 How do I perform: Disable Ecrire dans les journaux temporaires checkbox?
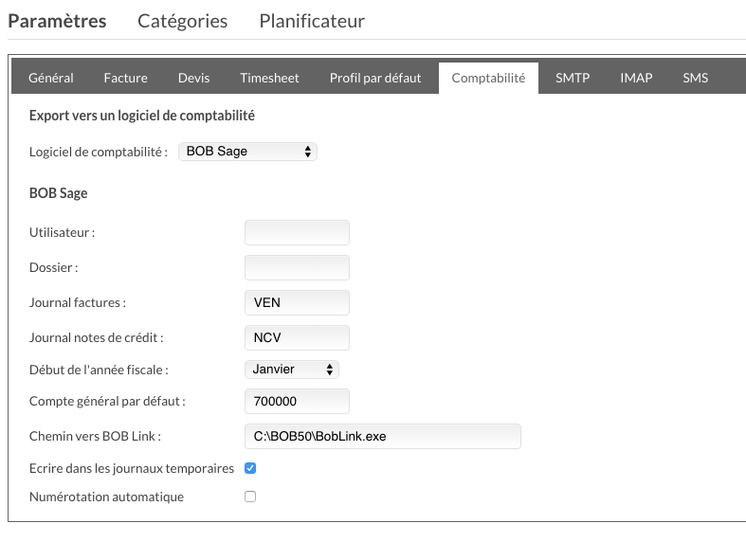pos(250,468)
